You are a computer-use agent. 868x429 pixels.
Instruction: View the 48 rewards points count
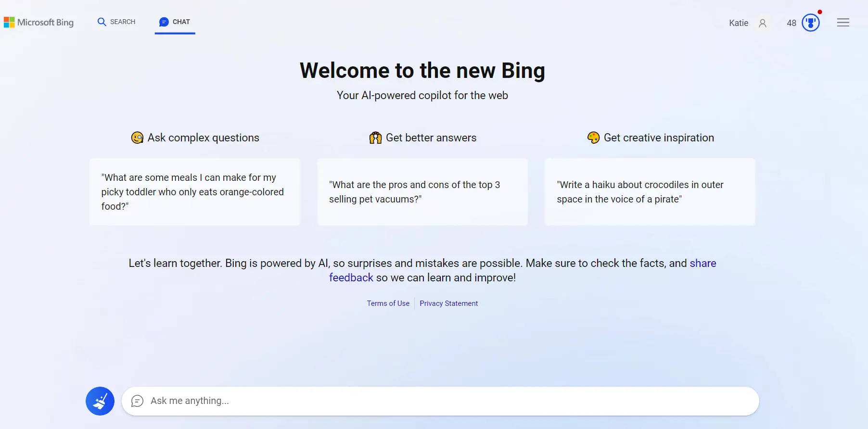pyautogui.click(x=791, y=23)
